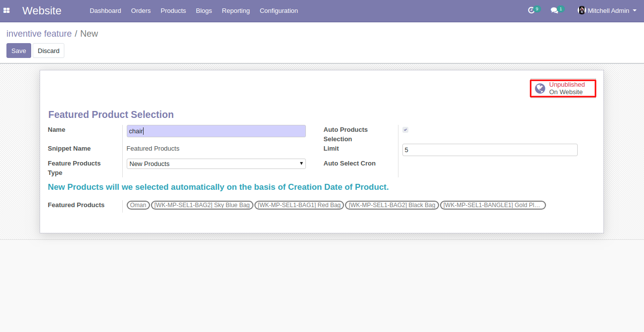644x332 pixels.
Task: Click the Discard button
Action: point(49,51)
